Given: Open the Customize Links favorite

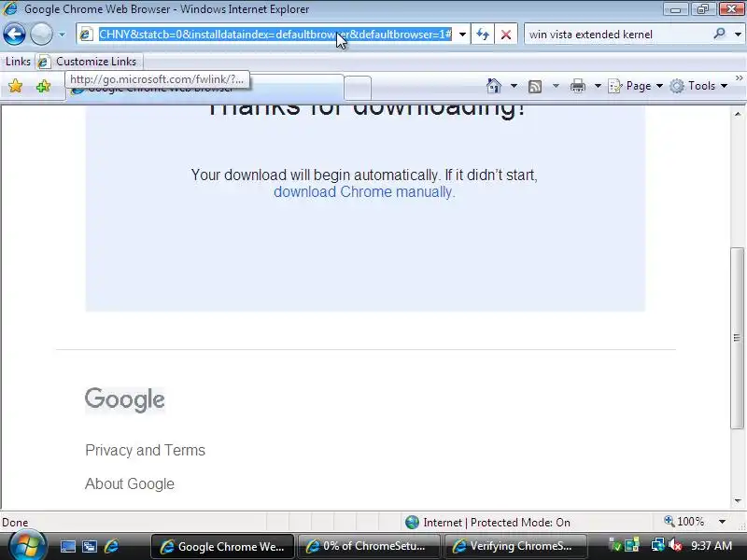Looking at the screenshot, I should tap(89, 62).
